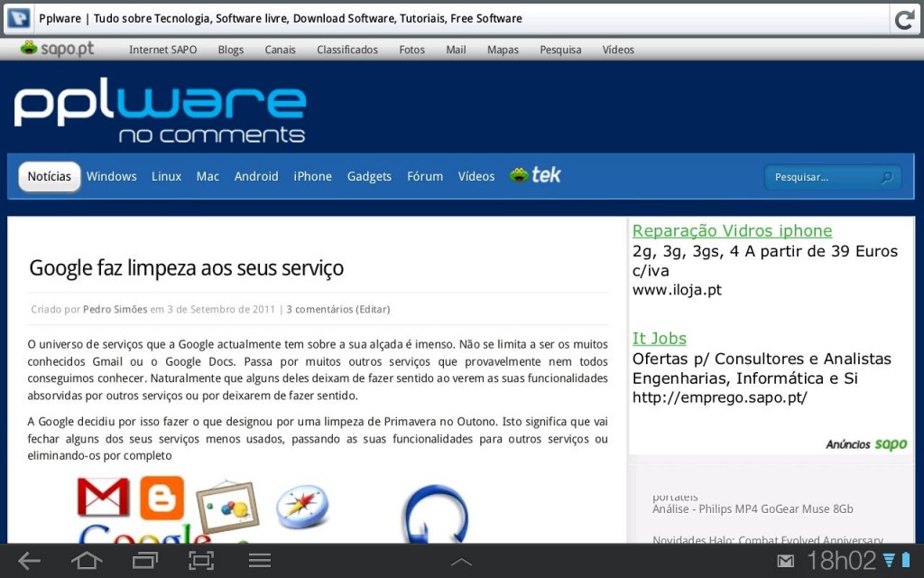
Task: Tap the Pplware favicon in the address bar
Action: click(x=19, y=18)
